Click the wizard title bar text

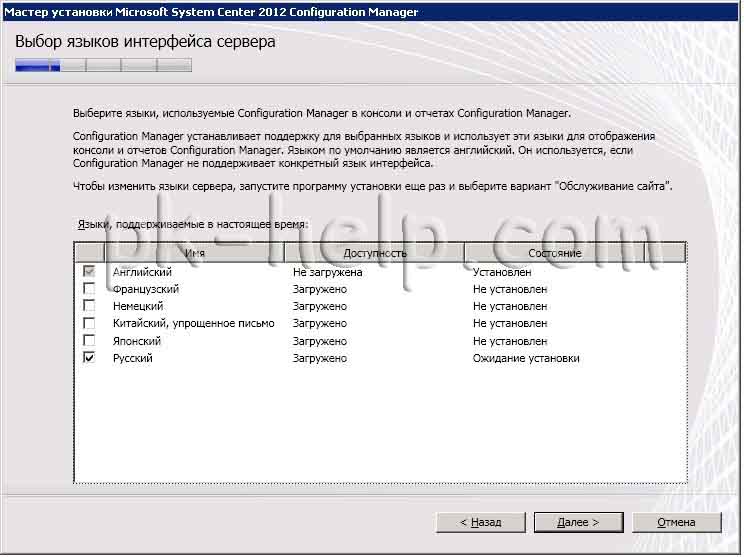tap(211, 12)
